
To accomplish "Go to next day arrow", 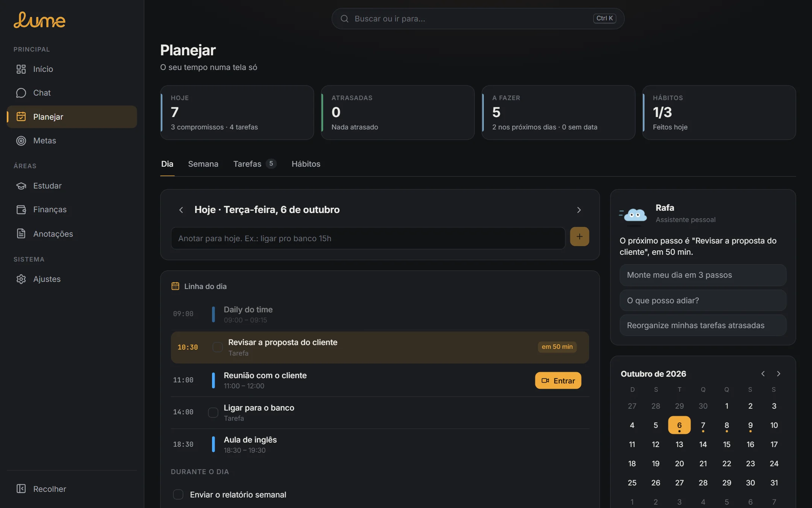I will click(x=579, y=210).
